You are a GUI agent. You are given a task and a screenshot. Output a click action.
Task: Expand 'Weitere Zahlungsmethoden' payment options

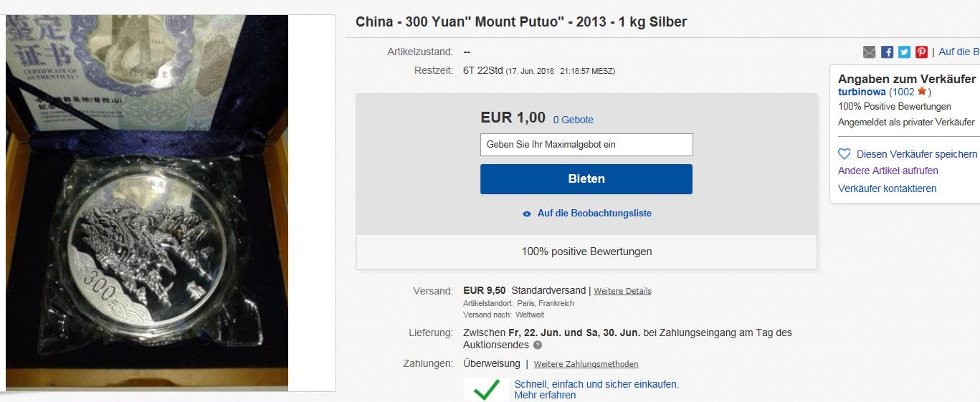pos(586,364)
